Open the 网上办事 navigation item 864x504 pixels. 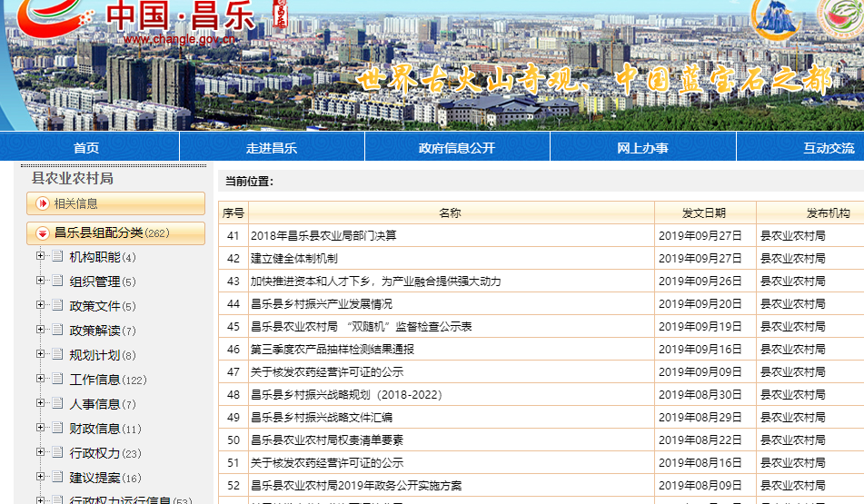[642, 148]
